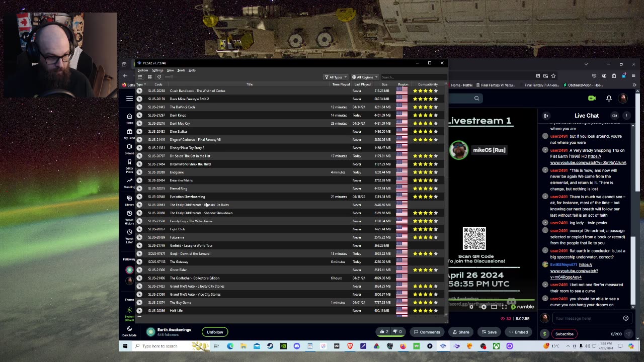Open the System menu in PCSX2
The image size is (644, 362).
(x=143, y=70)
